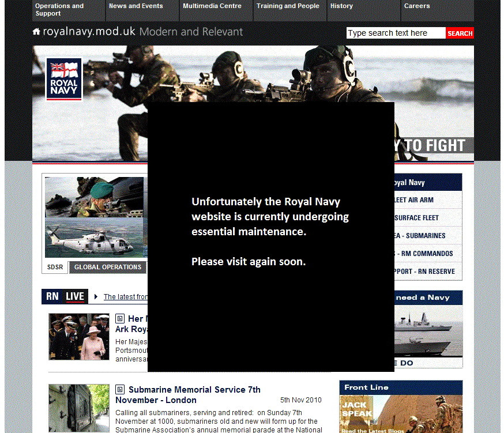
Task: Switch to the SDSR tab
Action: click(55, 268)
